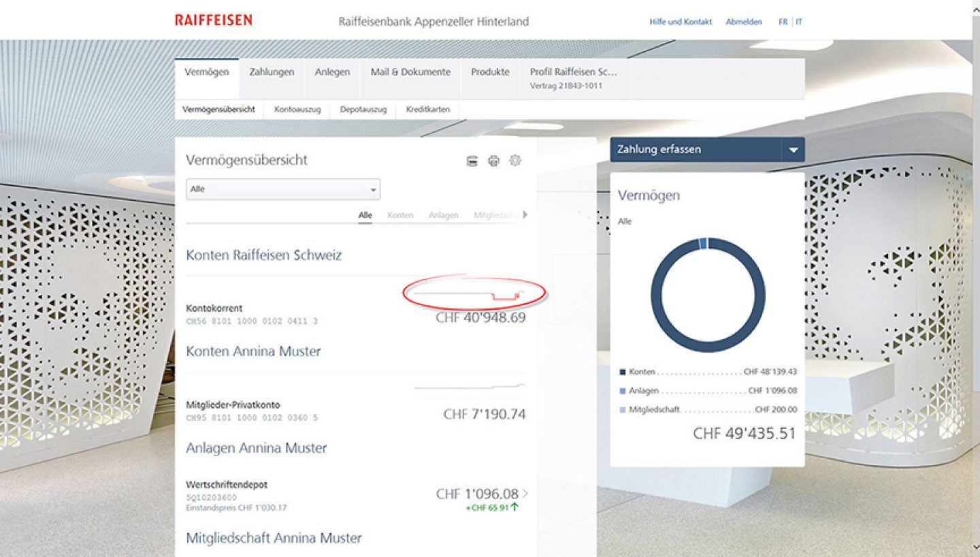Screen dimensions: 980x557
Task: Filter the overview by Anlagen
Action: 443,215
